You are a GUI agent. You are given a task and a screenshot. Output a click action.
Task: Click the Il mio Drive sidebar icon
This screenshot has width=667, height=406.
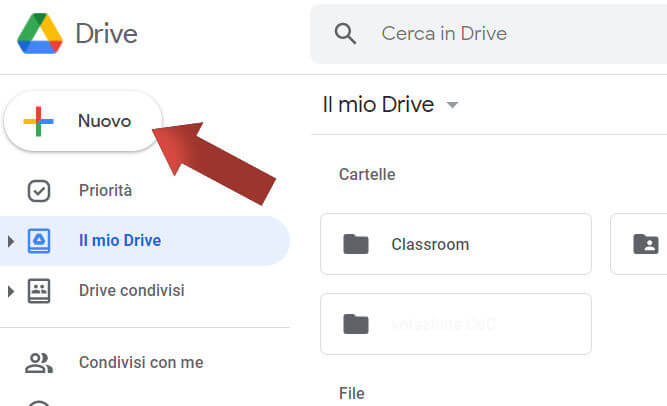point(39,241)
